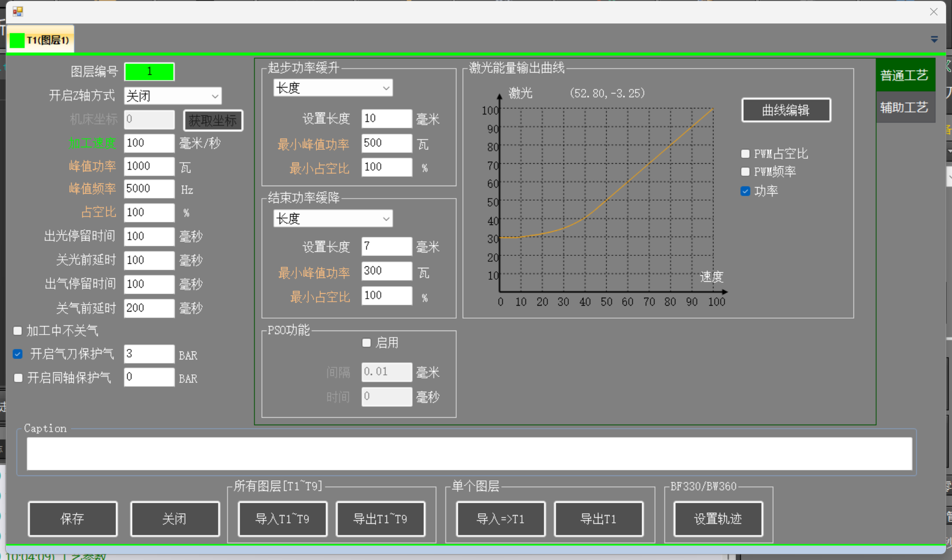Select the T1(图层1) layer tab
Screen dimensions: 952x560
[41, 40]
